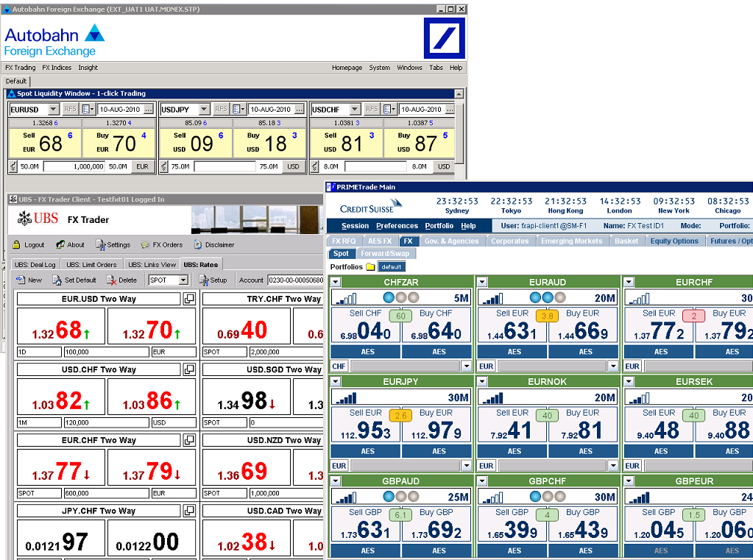The height and width of the screenshot is (560, 753).
Task: Toggle the middle circle in EURAUD panel
Action: [548, 298]
